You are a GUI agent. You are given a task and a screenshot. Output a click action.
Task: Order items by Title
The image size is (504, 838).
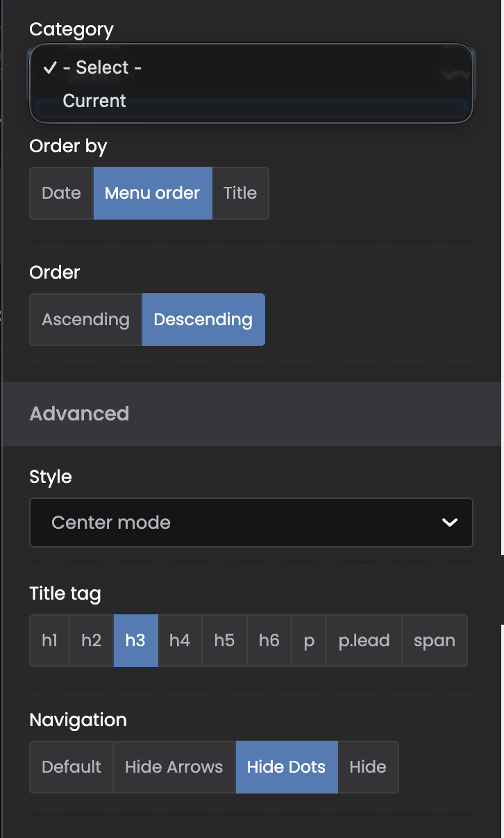click(240, 193)
